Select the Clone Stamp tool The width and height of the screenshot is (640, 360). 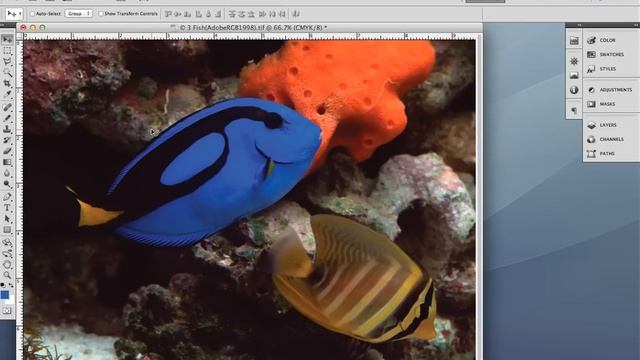tap(7, 129)
